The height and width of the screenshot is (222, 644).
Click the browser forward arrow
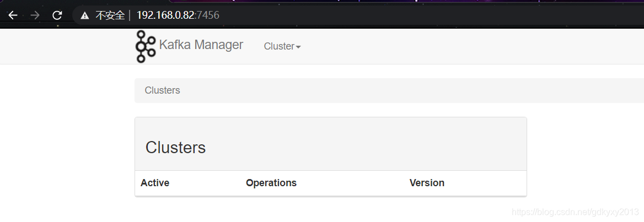(x=35, y=15)
